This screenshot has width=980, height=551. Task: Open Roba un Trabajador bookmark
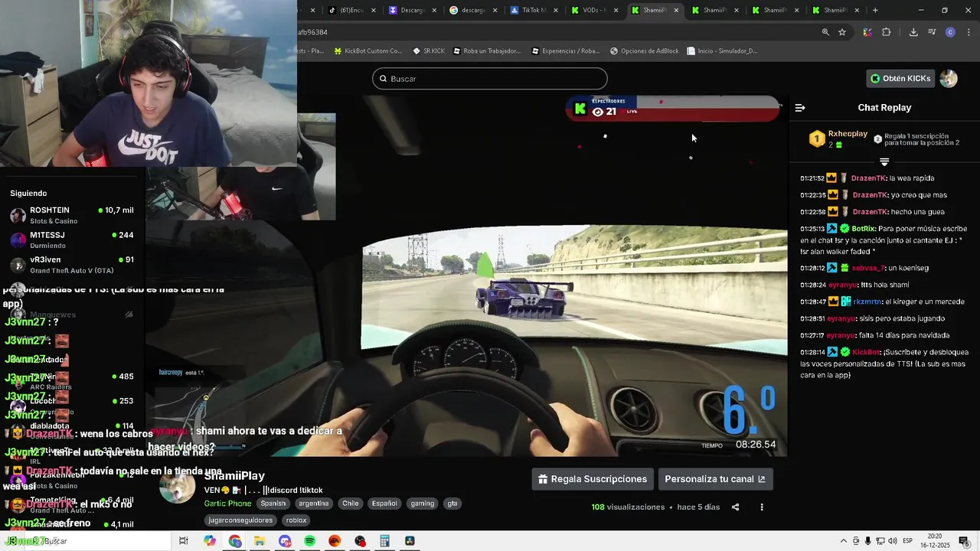[487, 51]
